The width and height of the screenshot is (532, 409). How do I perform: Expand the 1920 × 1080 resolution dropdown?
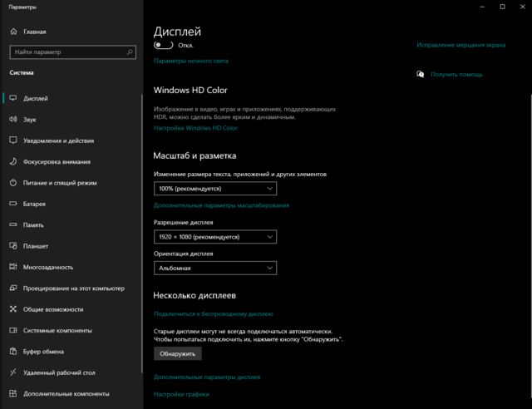(x=215, y=237)
